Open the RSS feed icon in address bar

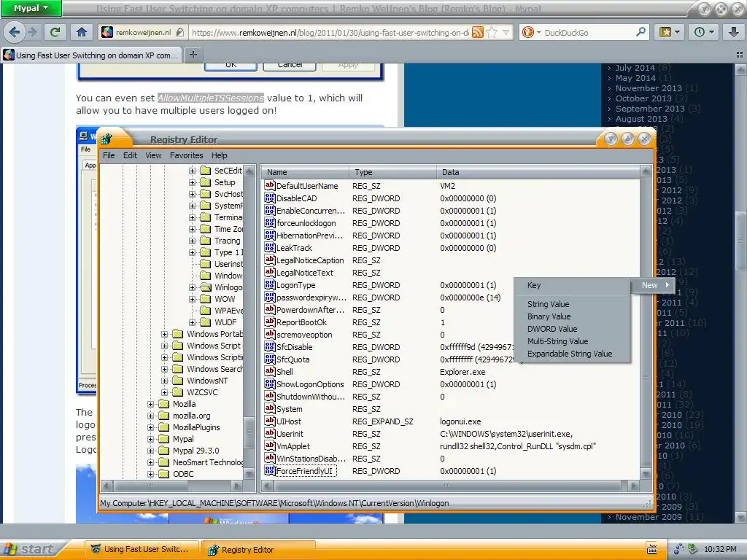tap(477, 32)
